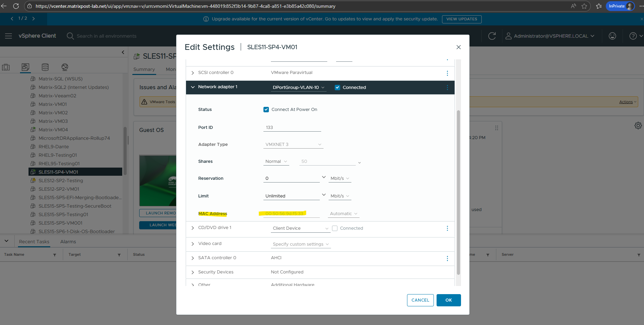Collapse the Recent Tasks bottom panel
This screenshot has width=644, height=325.
pos(6,241)
